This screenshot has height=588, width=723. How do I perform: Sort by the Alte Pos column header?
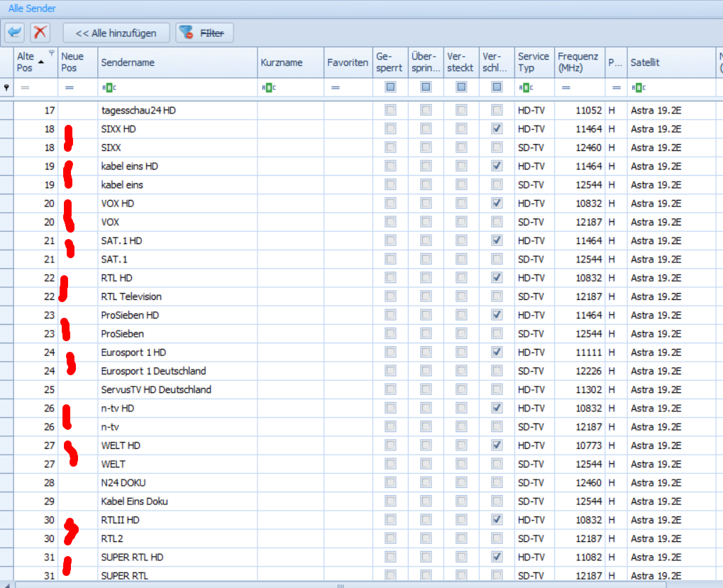click(30, 62)
